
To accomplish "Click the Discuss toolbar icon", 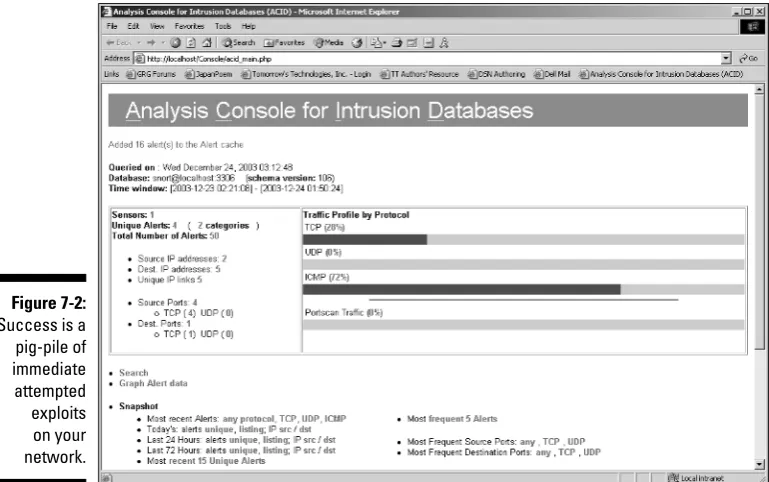I will click(429, 43).
